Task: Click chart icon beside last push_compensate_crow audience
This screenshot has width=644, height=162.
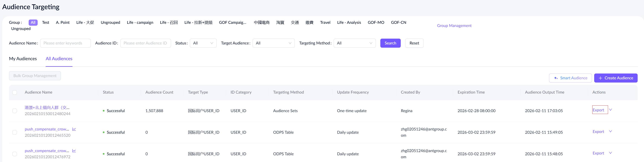Action: tap(74, 151)
